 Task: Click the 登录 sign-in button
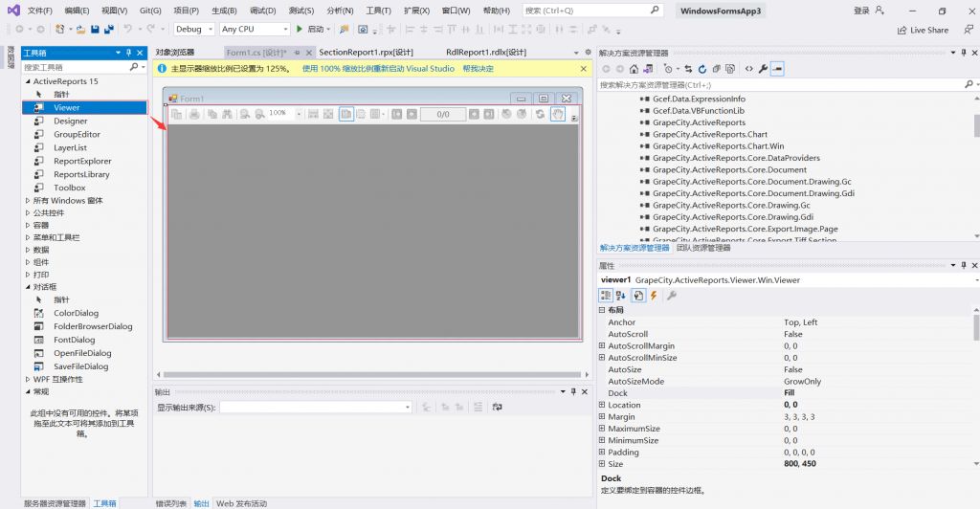(869, 11)
